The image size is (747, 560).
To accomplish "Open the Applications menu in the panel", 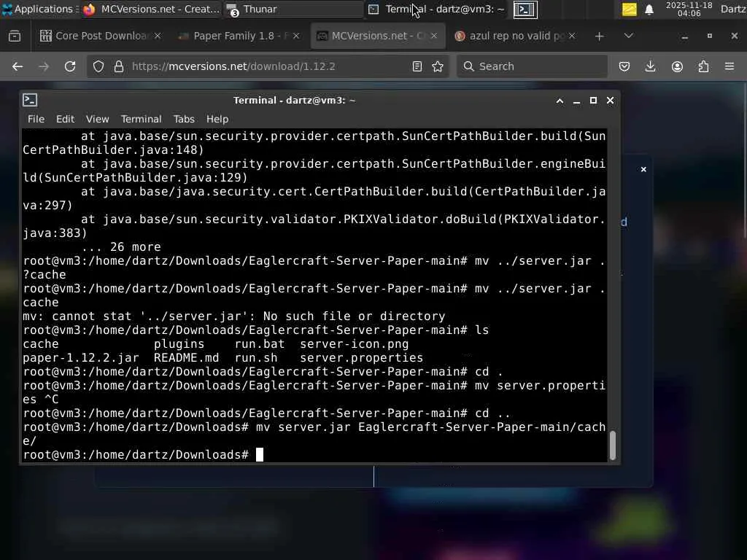I will point(39,9).
